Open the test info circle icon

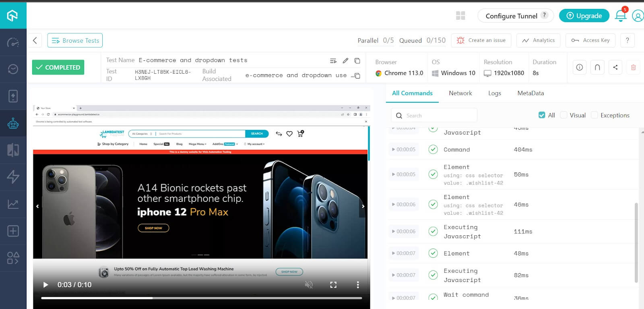point(580,67)
